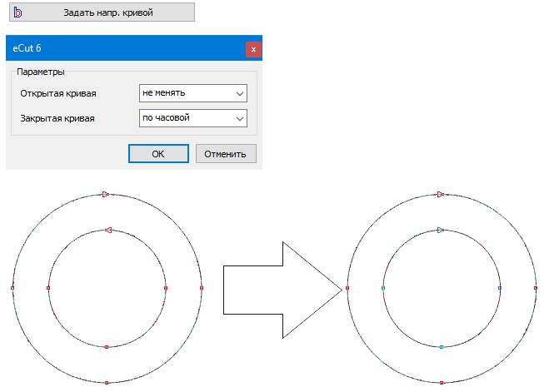This screenshot has width=544, height=392.
Task: Click the direction arrow on right inner circle
Action: click(440, 230)
